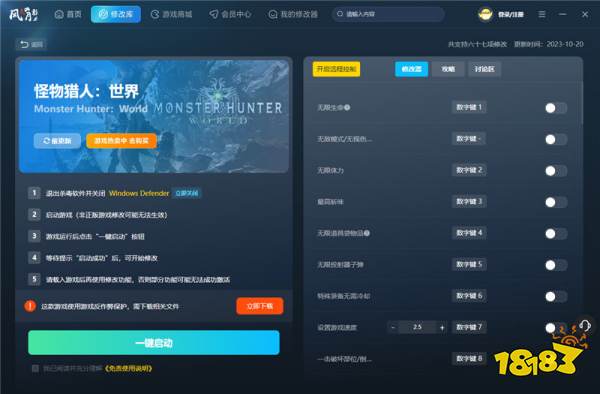Screen dimensions: 600x394
Task: Click the 数字键 8 hotkey box
Action: pos(469,358)
